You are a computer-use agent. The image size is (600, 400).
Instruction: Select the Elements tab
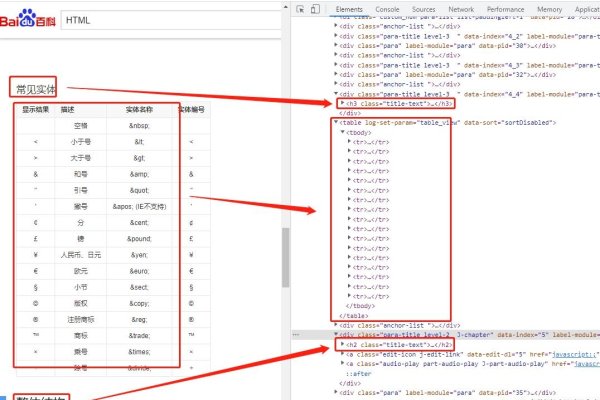click(x=348, y=8)
